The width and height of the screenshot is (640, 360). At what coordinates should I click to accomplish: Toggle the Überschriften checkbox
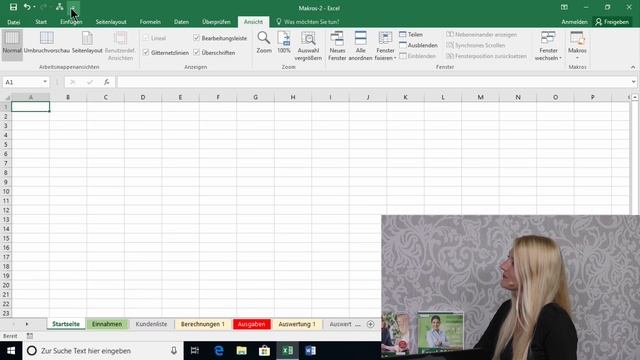pos(196,53)
